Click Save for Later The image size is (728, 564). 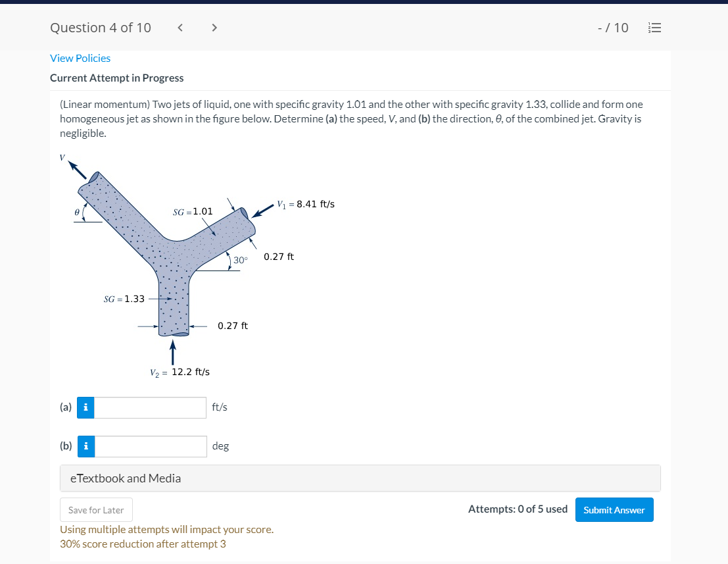(96, 509)
